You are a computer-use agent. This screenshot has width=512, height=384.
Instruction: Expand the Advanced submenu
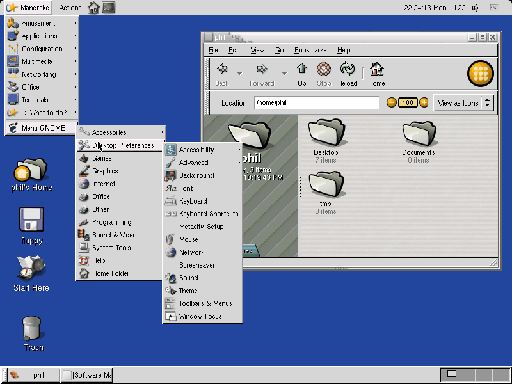tap(203, 163)
